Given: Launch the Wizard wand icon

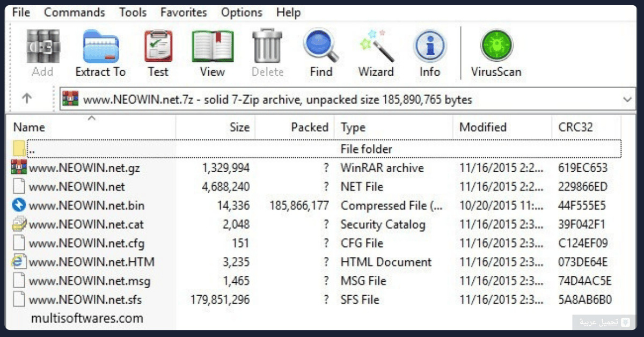Looking at the screenshot, I should pos(376,46).
